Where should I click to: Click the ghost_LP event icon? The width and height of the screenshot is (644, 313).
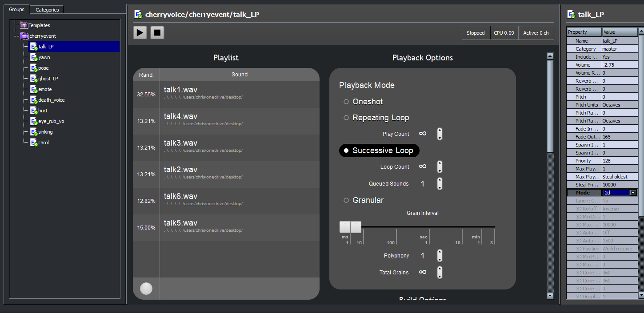[x=33, y=79]
